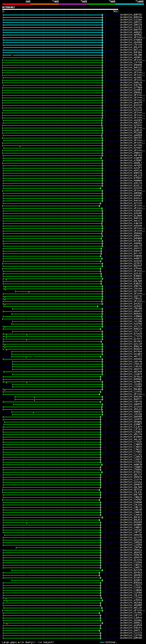Viewport: 146px width, 644px height.
Task: Select the UniRef100_C5KFW0 label
Action: [x=131, y=548]
